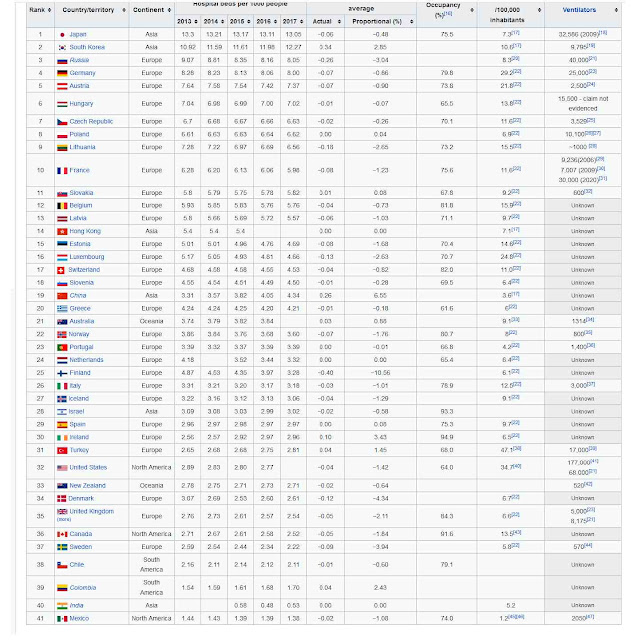The height and width of the screenshot is (640, 637).
Task: Open the United Kingdom country link
Action: pyautogui.click(x=91, y=511)
